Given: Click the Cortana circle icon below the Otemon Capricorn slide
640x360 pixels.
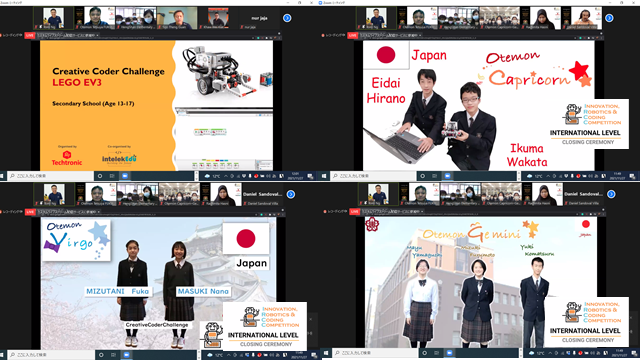Looking at the screenshot, I should 422,176.
